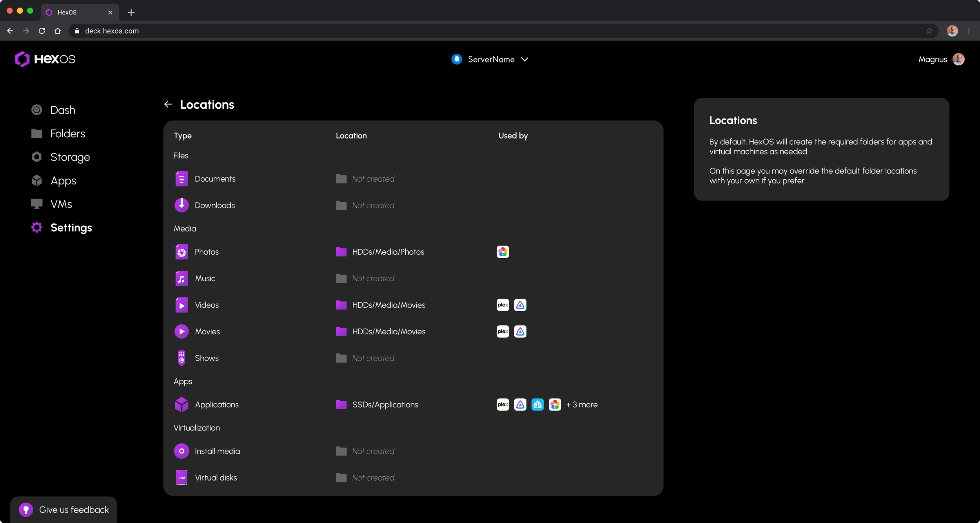Click the Virtual disks vhd icon
The height and width of the screenshot is (523, 980).
tap(181, 477)
